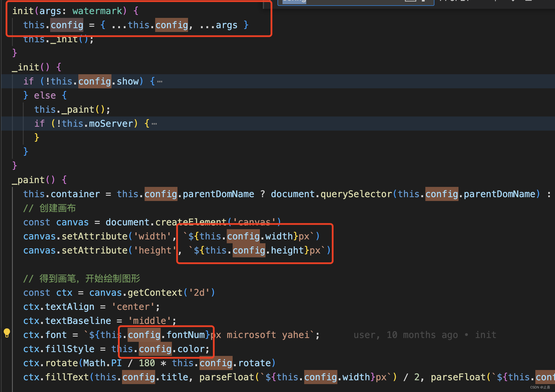Click 'title' in this.config.title
This screenshot has height=392, width=555.
(175, 377)
